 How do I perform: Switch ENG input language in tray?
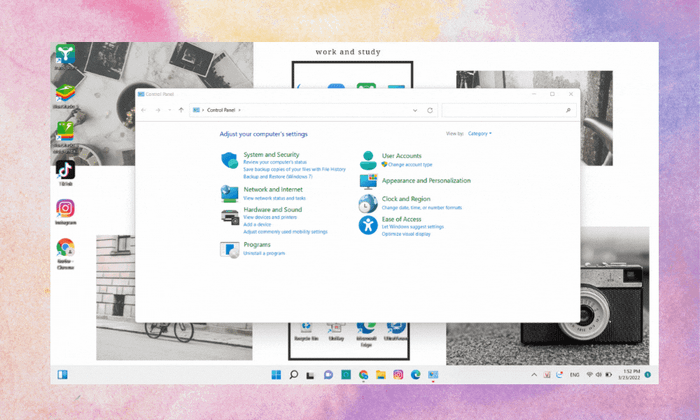[x=575, y=375]
